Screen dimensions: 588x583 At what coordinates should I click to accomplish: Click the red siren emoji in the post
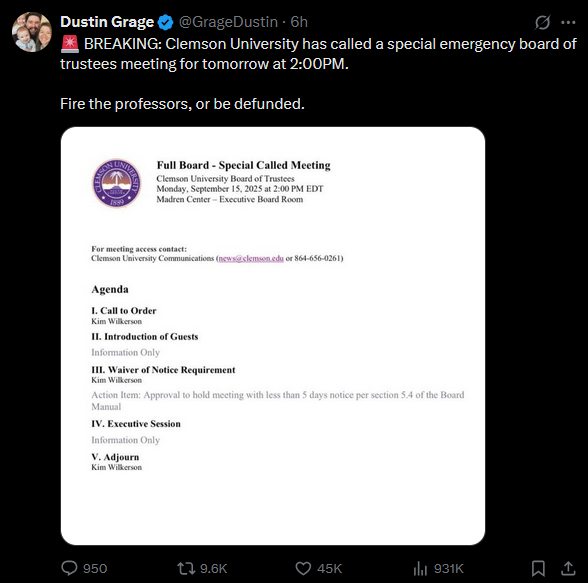coord(70,44)
